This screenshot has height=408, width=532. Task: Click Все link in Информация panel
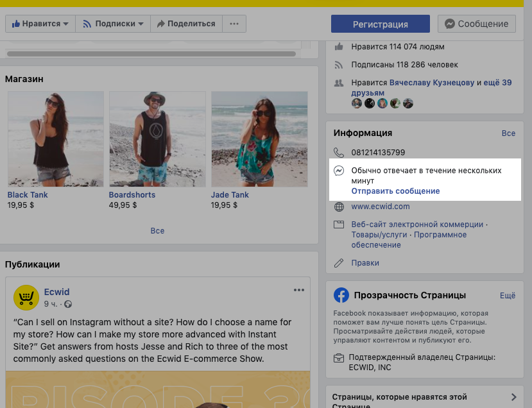508,133
